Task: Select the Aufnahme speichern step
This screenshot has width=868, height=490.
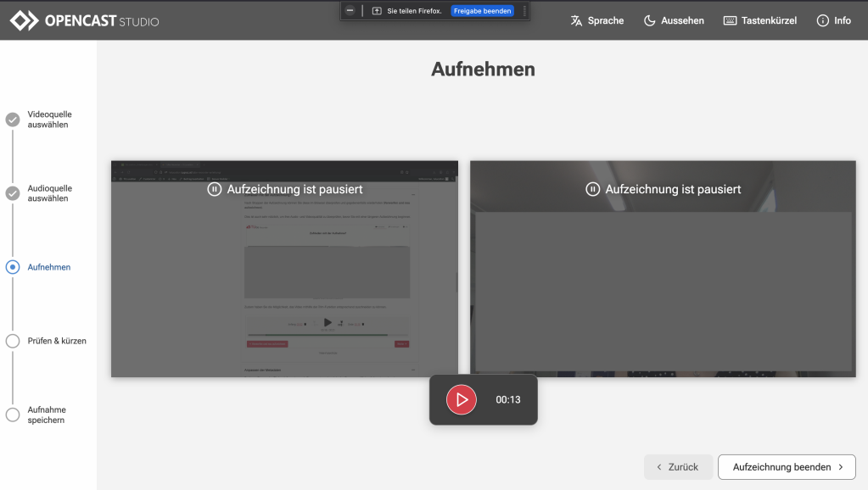Action: 36,415
